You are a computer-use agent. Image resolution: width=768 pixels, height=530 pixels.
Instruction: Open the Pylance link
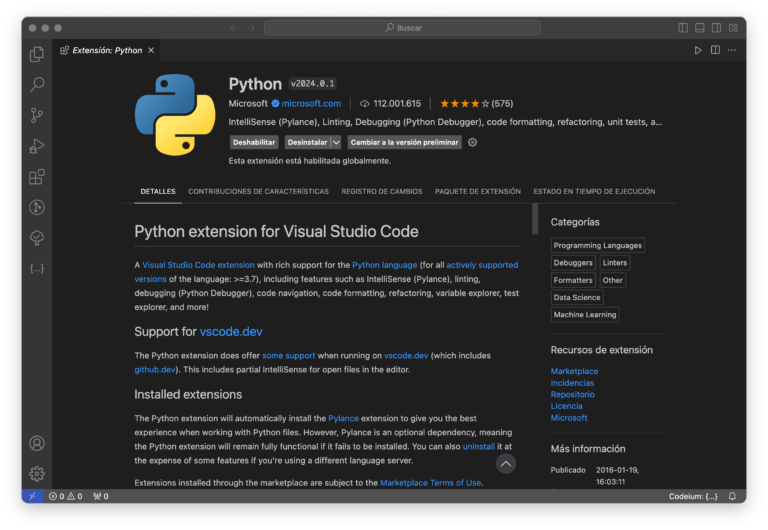click(343, 418)
